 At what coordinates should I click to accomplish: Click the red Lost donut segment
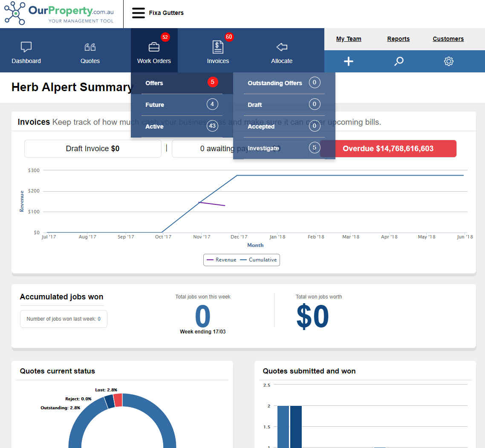(118, 400)
